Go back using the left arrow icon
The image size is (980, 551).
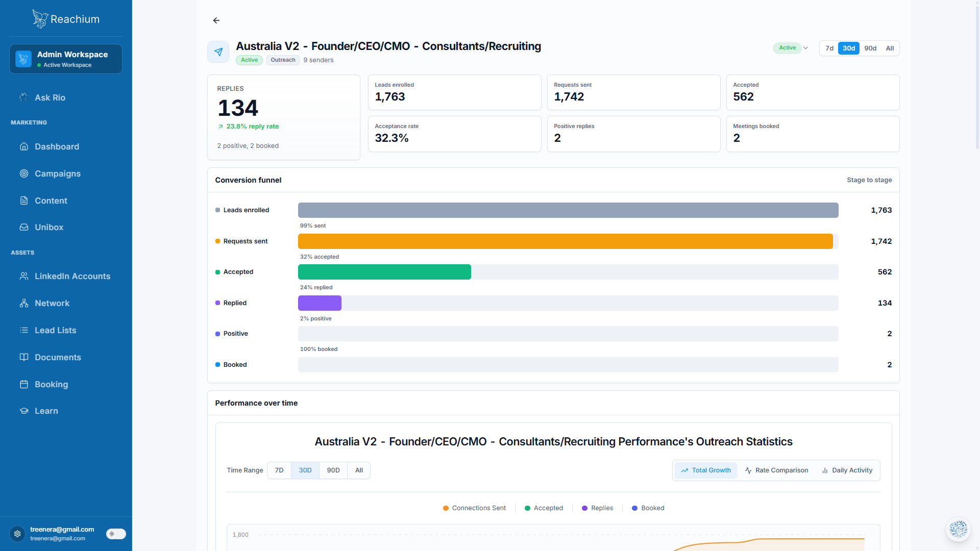click(x=216, y=20)
